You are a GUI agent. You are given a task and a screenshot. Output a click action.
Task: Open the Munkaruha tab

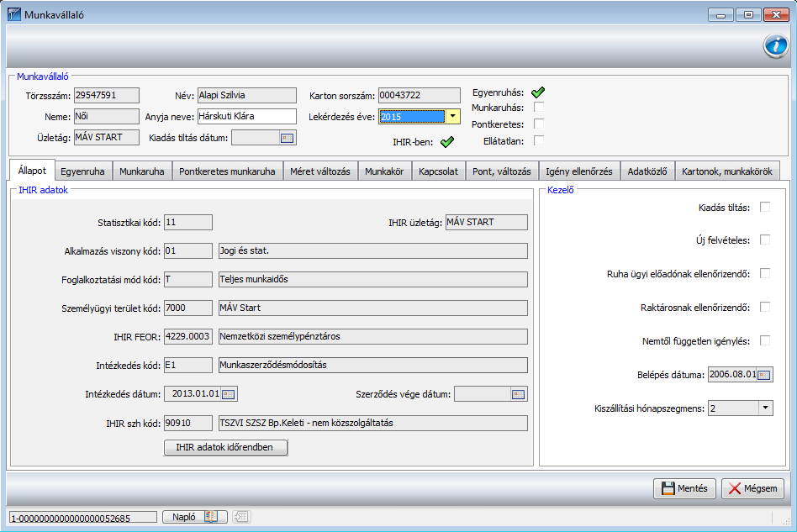142,171
